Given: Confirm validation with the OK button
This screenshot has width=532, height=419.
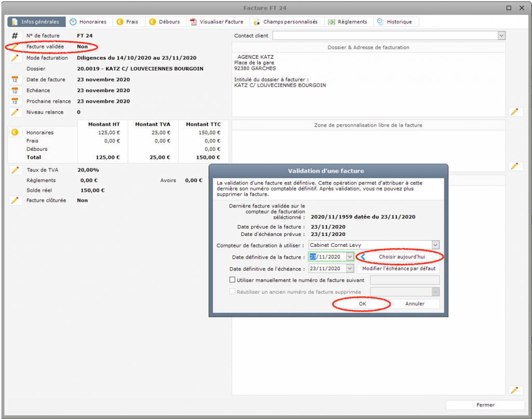Looking at the screenshot, I should tap(362, 304).
